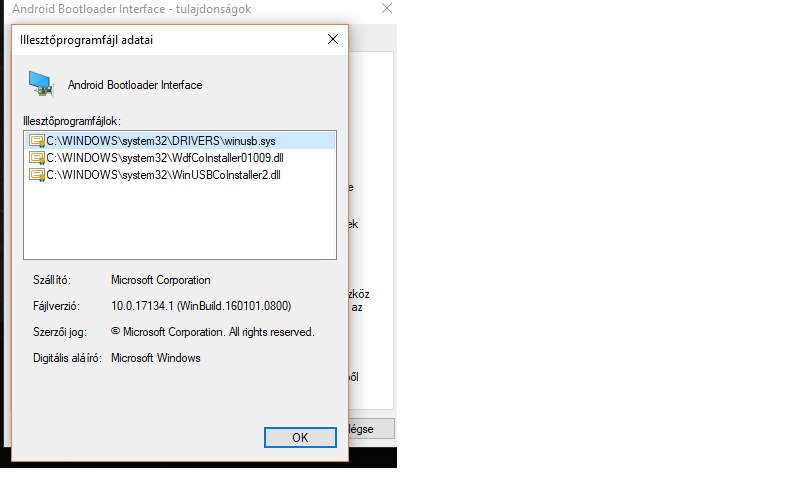Click the Illesztőprogramfájlok list label
This screenshot has width=785, height=480.
pos(72,121)
